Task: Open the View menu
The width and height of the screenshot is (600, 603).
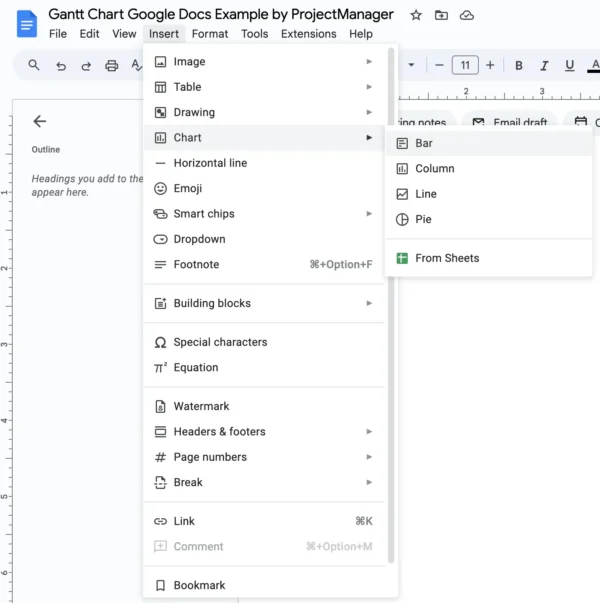Action: tap(124, 34)
